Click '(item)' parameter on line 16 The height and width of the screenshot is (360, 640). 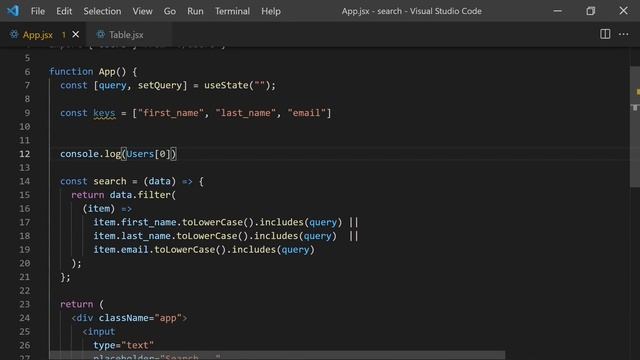[x=99, y=209]
